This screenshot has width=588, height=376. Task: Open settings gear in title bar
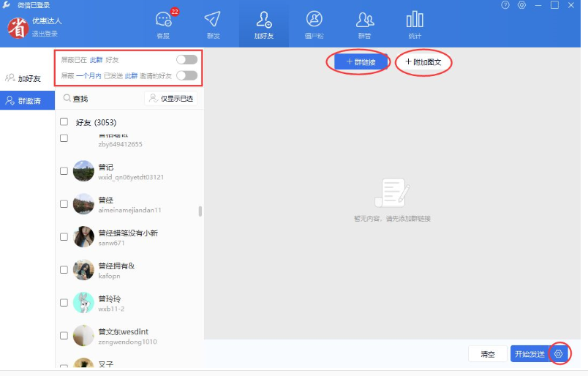point(521,5)
